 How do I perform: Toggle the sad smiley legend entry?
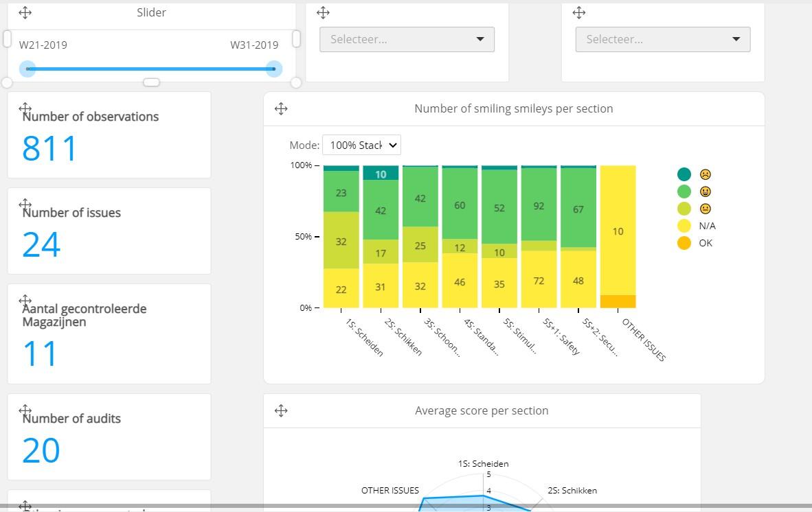[694, 174]
